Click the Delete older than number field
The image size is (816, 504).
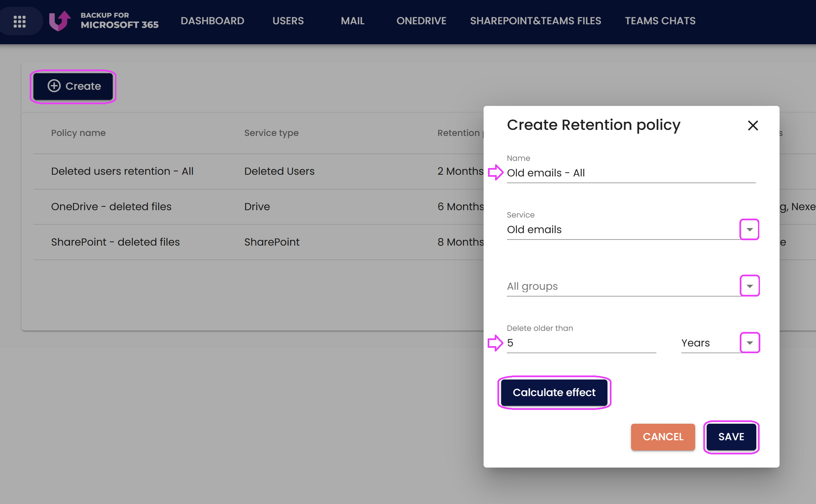click(581, 343)
